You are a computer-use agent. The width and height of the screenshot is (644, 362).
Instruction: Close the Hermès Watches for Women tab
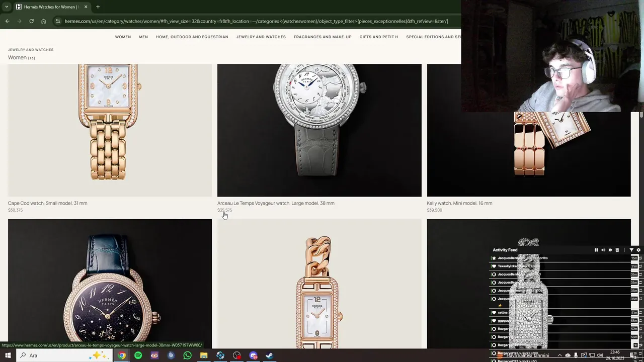(86, 7)
